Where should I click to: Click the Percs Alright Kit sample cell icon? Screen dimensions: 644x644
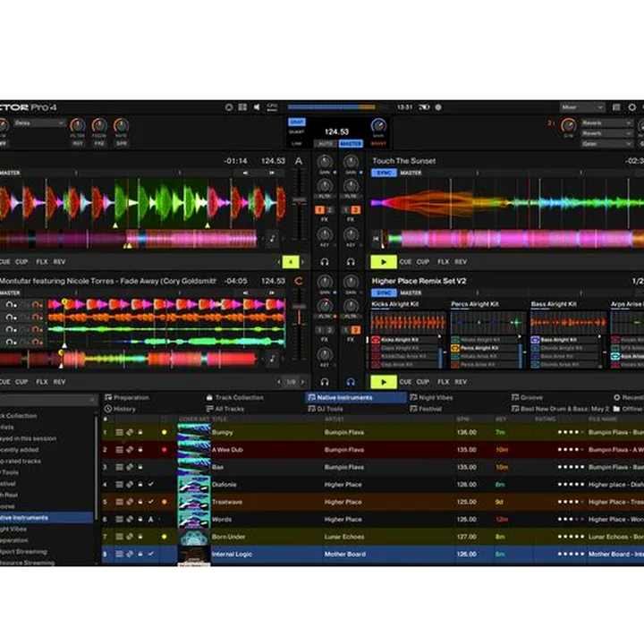[455, 348]
